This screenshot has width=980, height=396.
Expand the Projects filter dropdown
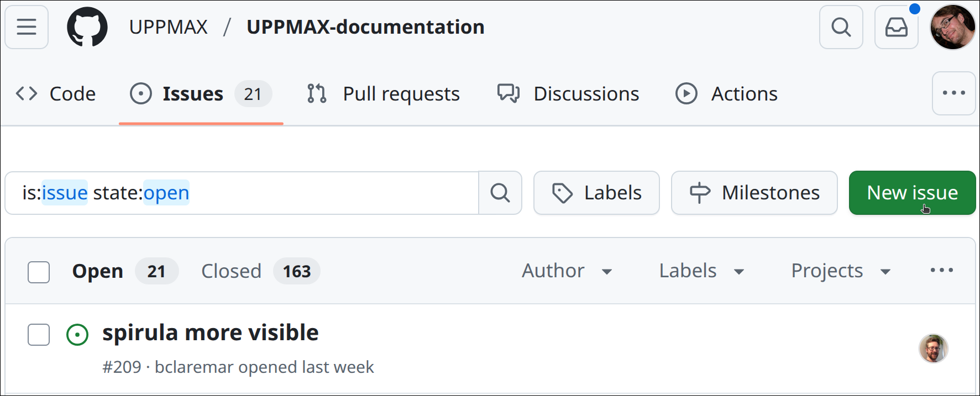[x=840, y=271]
